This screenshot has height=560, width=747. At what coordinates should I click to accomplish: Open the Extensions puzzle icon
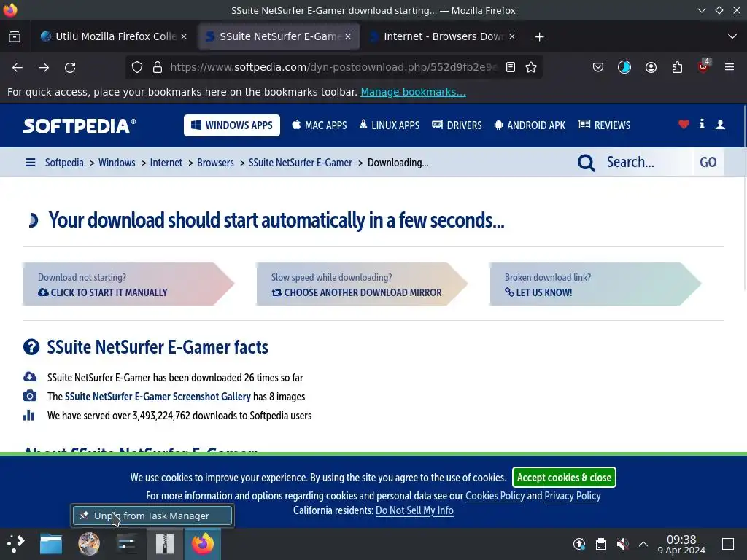coord(677,68)
